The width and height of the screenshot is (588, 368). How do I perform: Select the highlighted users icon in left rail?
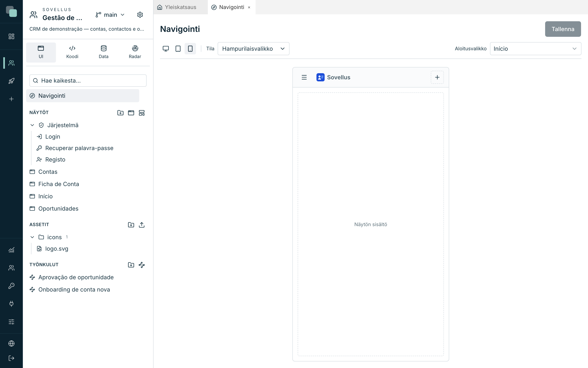click(11, 63)
